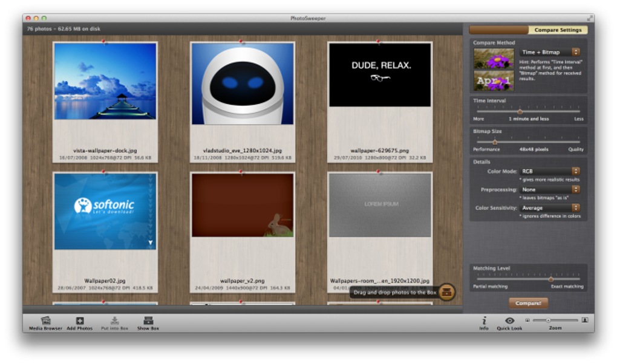The width and height of the screenshot is (617, 364).
Task: Switch to the Compare Settings tab
Action: point(558,30)
